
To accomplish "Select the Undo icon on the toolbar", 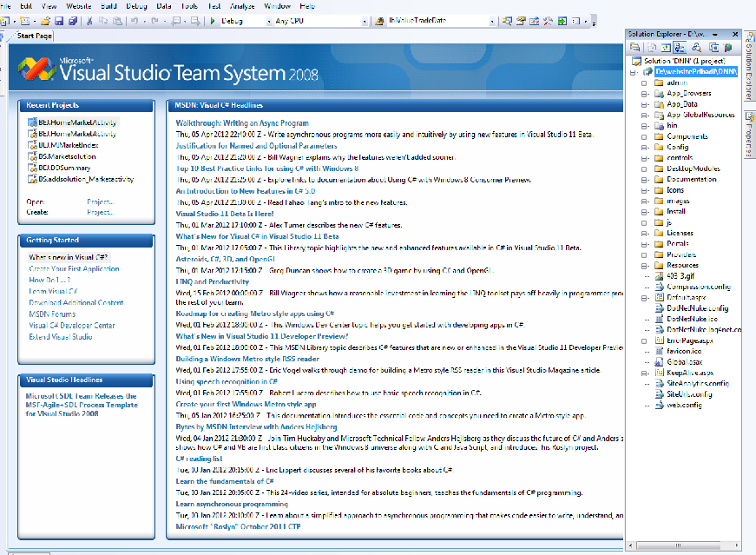I will point(135,19).
